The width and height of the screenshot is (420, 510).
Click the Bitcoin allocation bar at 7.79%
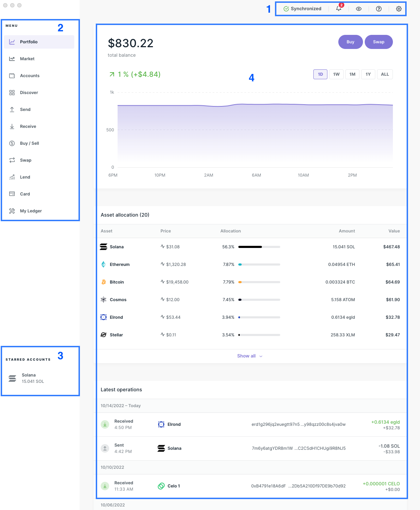(x=259, y=282)
